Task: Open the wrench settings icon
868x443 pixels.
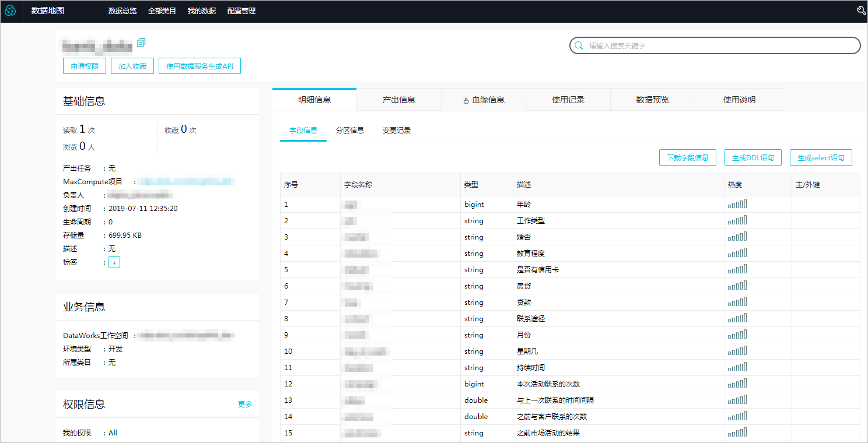Action: [x=861, y=10]
